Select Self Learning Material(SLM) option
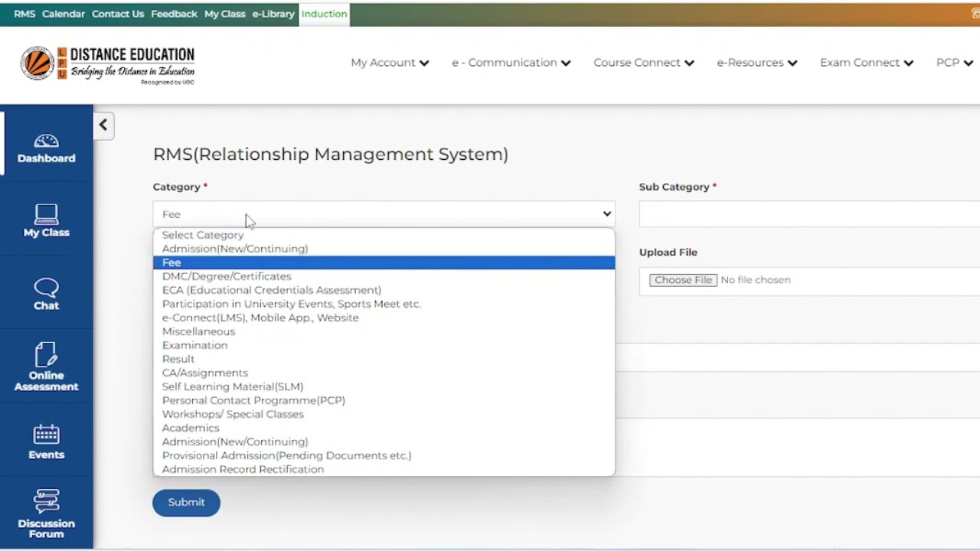This screenshot has height=551, width=980. (384, 386)
